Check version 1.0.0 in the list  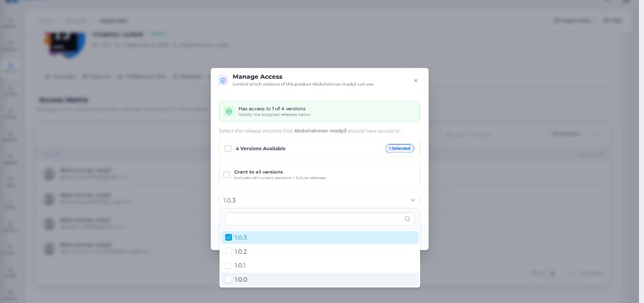coord(229,279)
